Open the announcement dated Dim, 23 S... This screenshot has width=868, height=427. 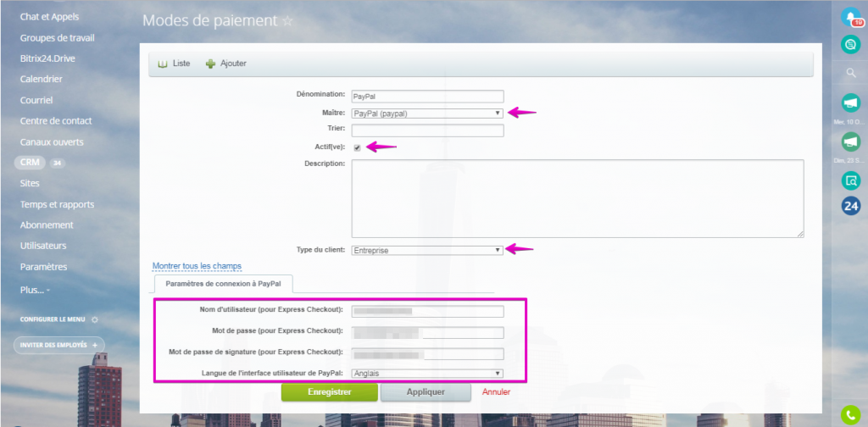coord(851,141)
